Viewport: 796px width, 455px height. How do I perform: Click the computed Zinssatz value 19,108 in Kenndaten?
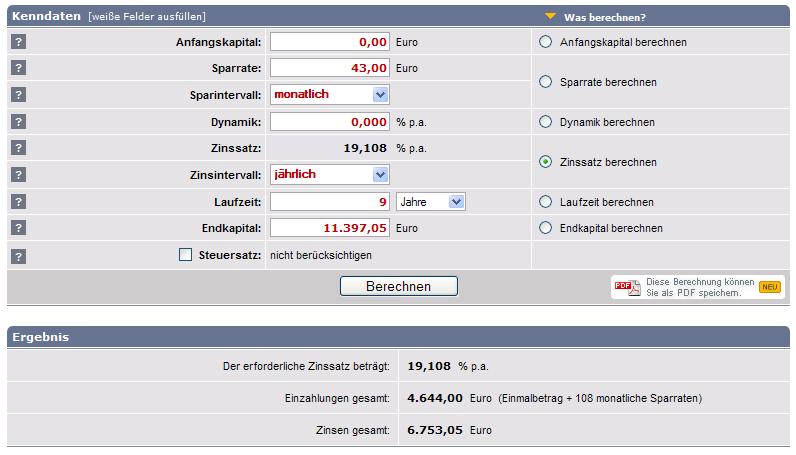365,148
